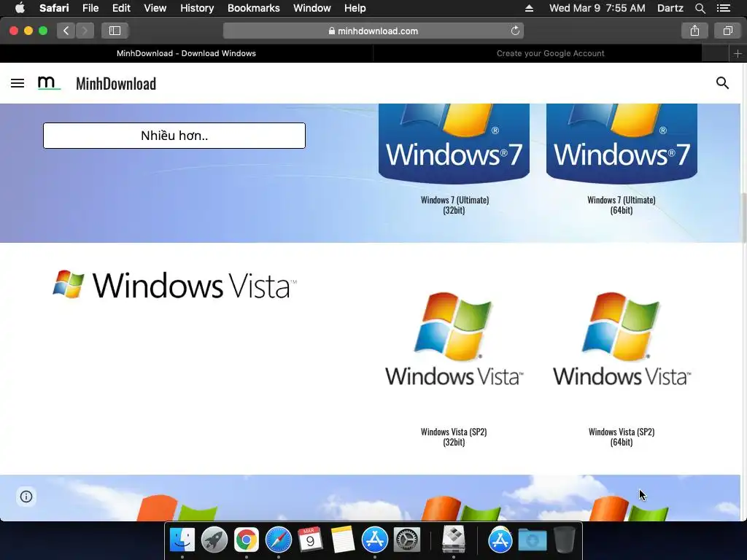Open the Help menu

click(x=355, y=8)
